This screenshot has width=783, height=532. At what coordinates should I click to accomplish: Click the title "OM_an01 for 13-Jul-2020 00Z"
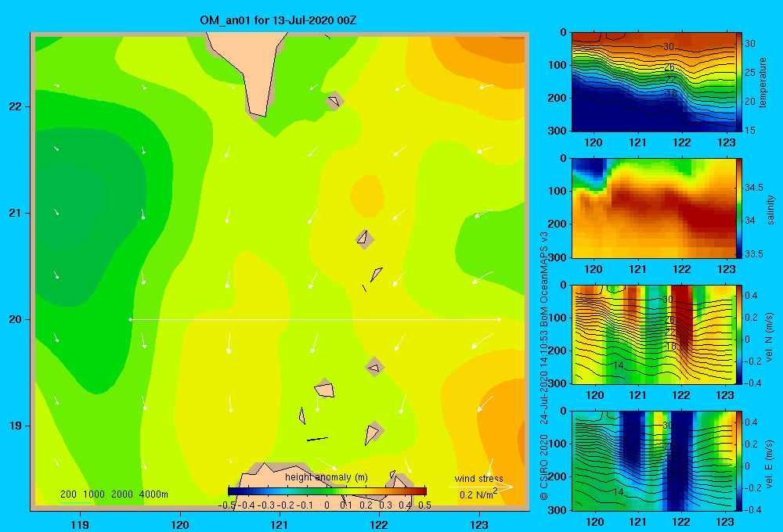click(278, 20)
